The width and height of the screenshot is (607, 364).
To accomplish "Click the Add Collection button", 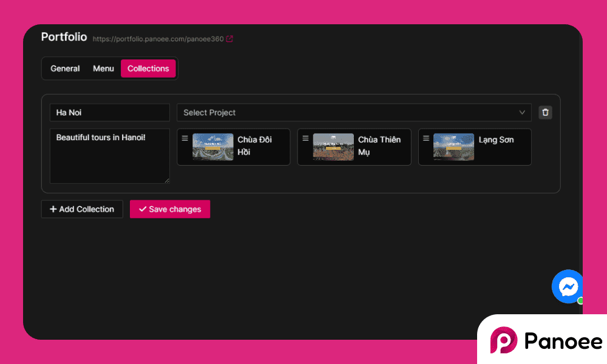I will click(x=82, y=209).
